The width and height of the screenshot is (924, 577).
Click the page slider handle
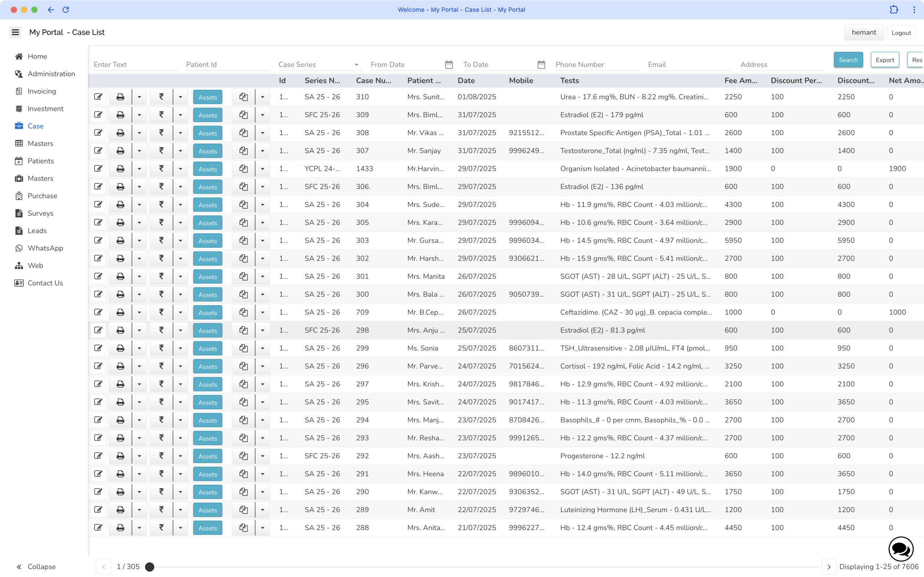(150, 567)
